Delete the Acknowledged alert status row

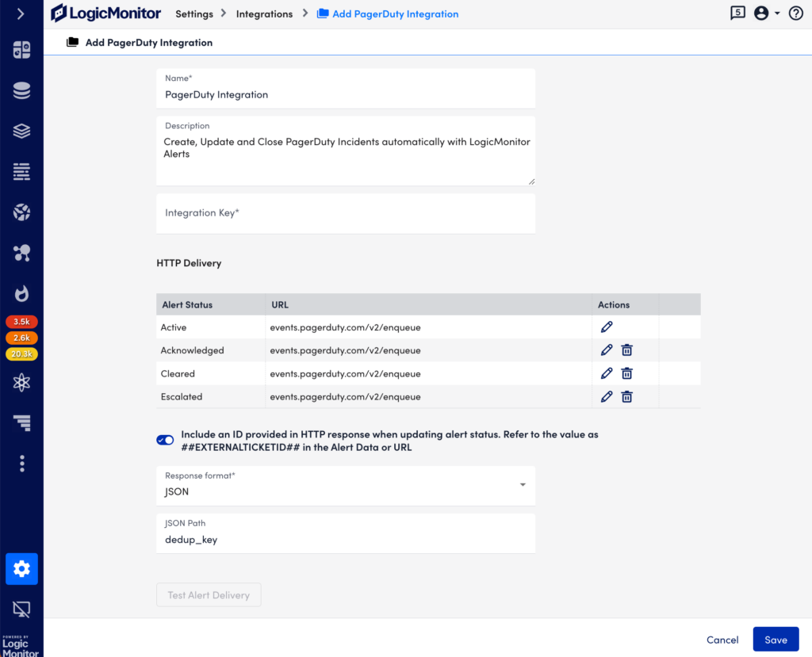626,350
